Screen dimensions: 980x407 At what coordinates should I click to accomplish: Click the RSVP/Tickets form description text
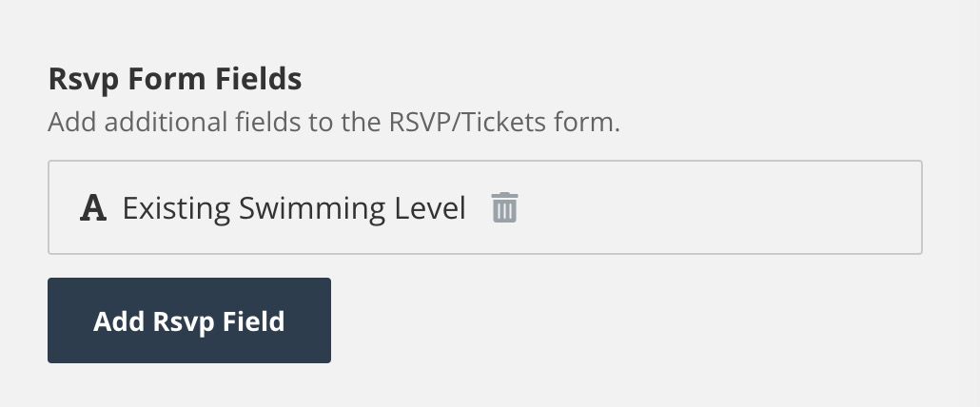tap(334, 123)
